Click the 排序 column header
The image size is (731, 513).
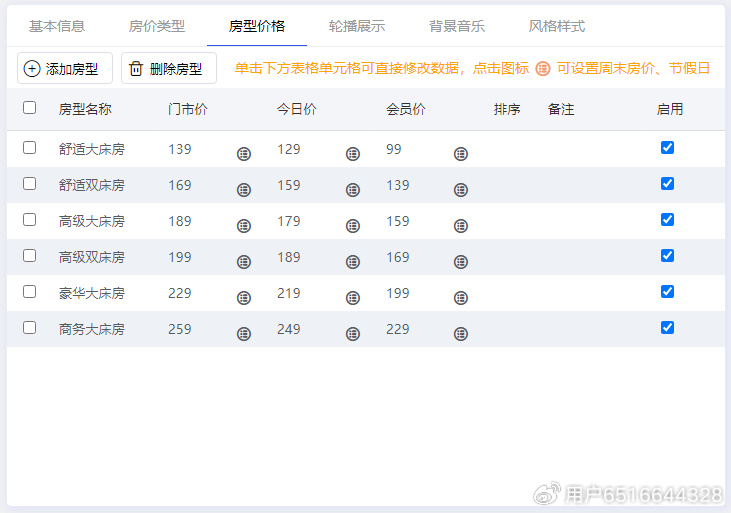point(507,109)
